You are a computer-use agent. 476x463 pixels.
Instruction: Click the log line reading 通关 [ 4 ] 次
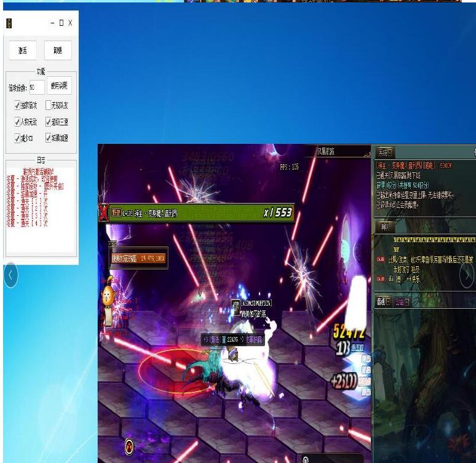click(27, 223)
